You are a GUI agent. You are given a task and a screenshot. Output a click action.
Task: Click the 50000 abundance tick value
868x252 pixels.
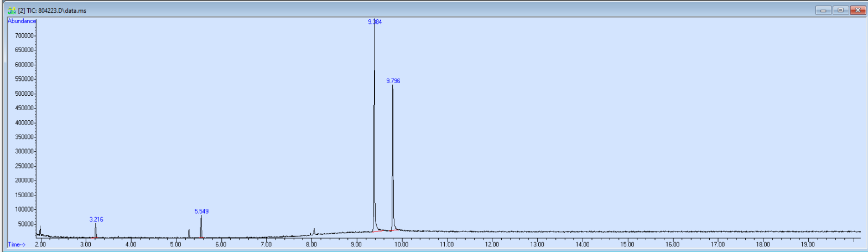coord(25,224)
